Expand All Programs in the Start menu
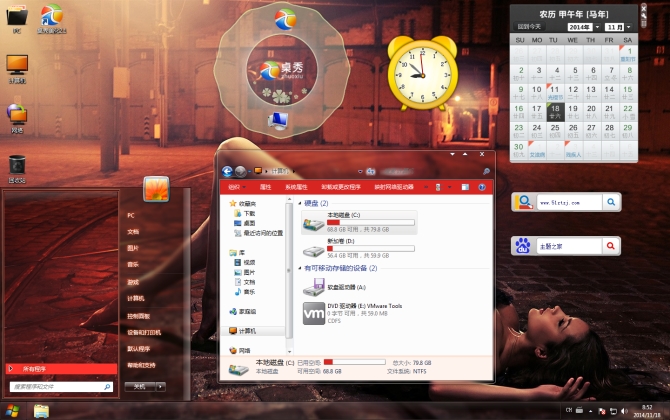This screenshot has width=670, height=420. click(62, 369)
